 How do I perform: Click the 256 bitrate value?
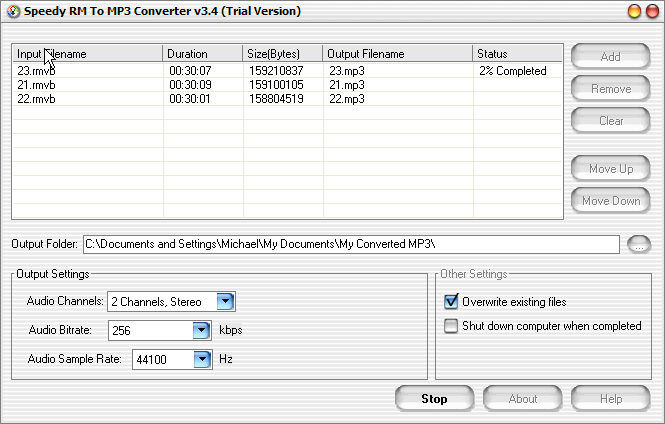tap(121, 331)
